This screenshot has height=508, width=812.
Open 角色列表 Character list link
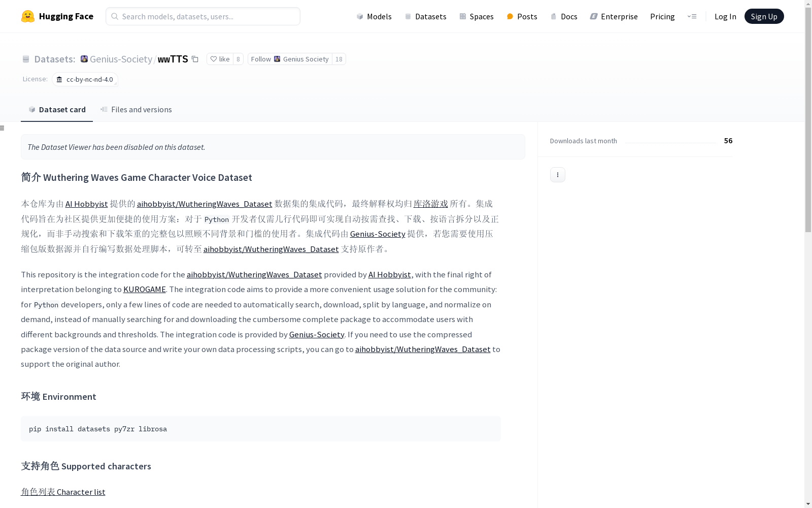[x=63, y=492]
